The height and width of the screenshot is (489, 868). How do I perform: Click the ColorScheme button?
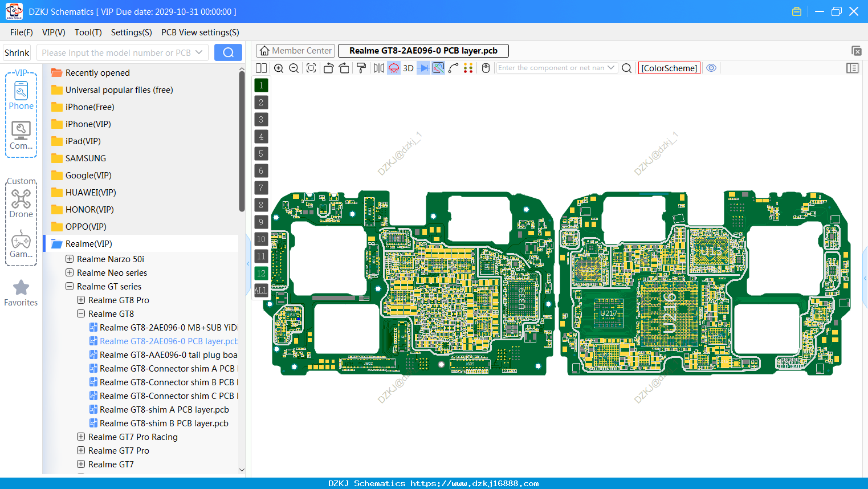pyautogui.click(x=669, y=68)
